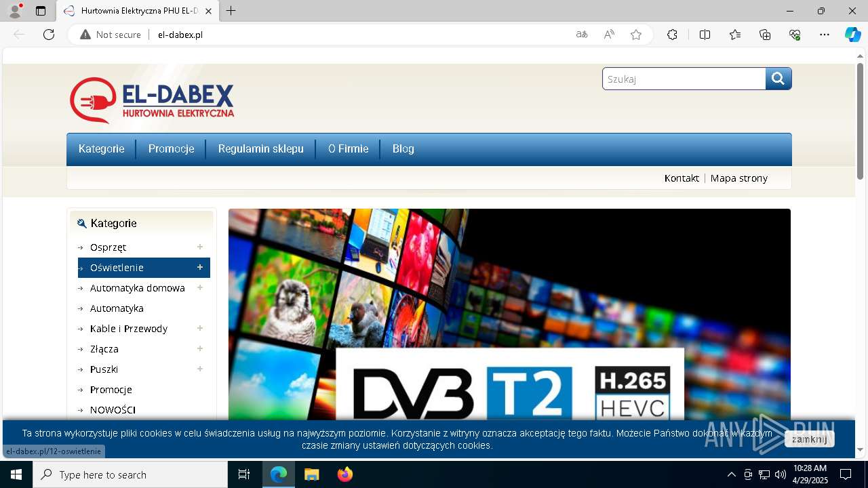Open Kategorie in top navigation

pyautogui.click(x=101, y=149)
